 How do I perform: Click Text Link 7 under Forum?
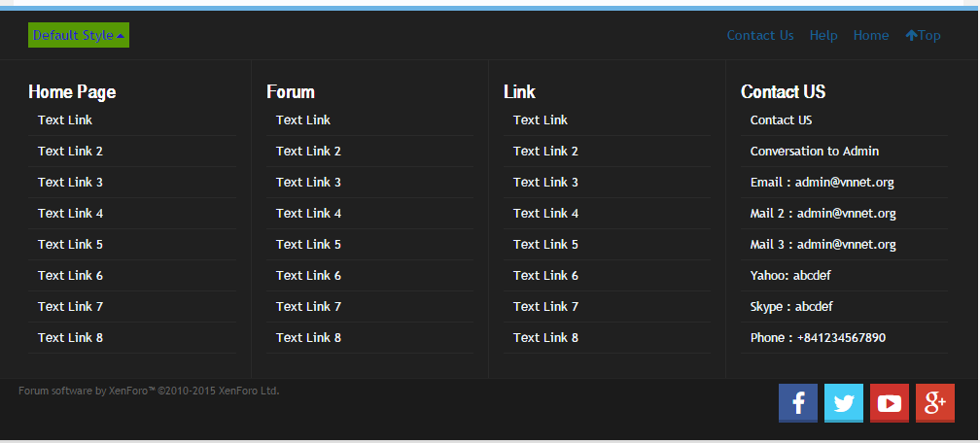pos(308,306)
